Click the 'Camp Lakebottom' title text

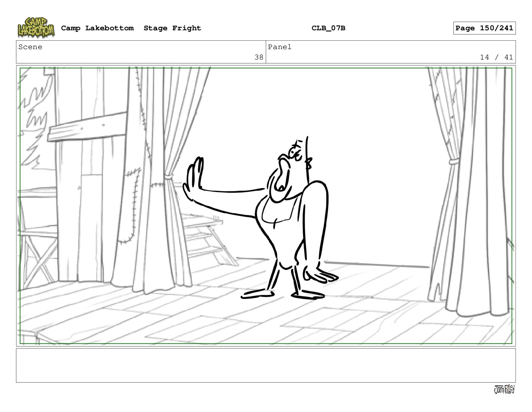coord(97,28)
